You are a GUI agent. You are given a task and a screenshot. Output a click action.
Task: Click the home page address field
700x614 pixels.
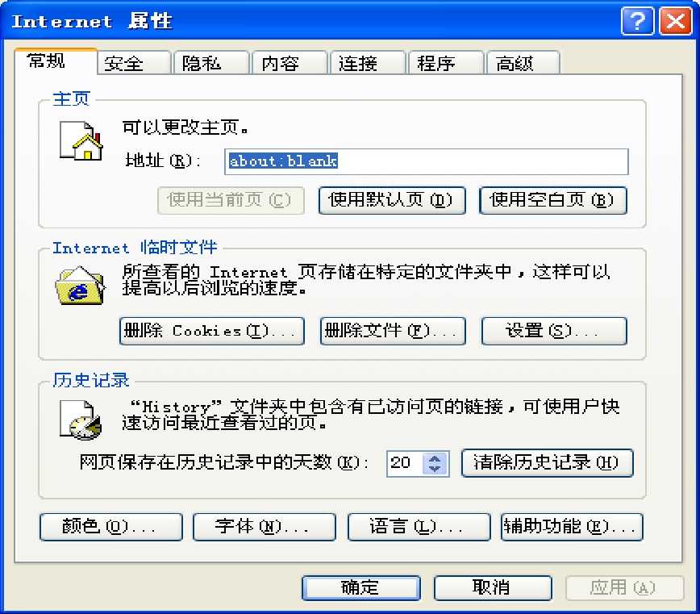[x=427, y=161]
